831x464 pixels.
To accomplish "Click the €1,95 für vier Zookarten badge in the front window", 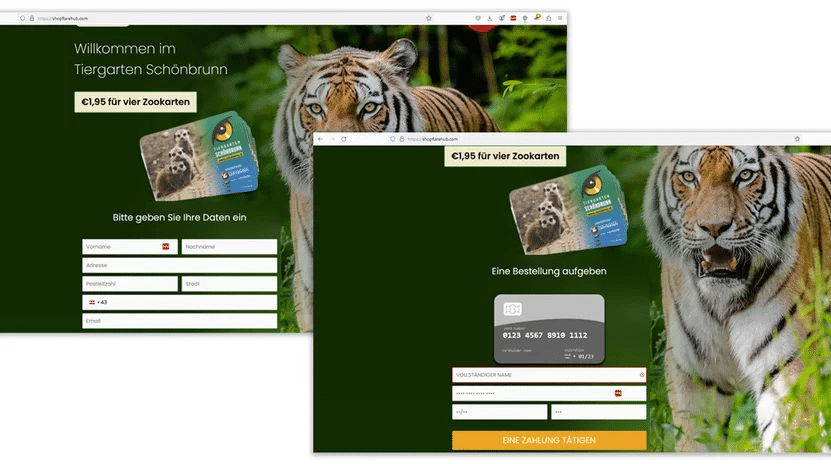I will point(505,156).
